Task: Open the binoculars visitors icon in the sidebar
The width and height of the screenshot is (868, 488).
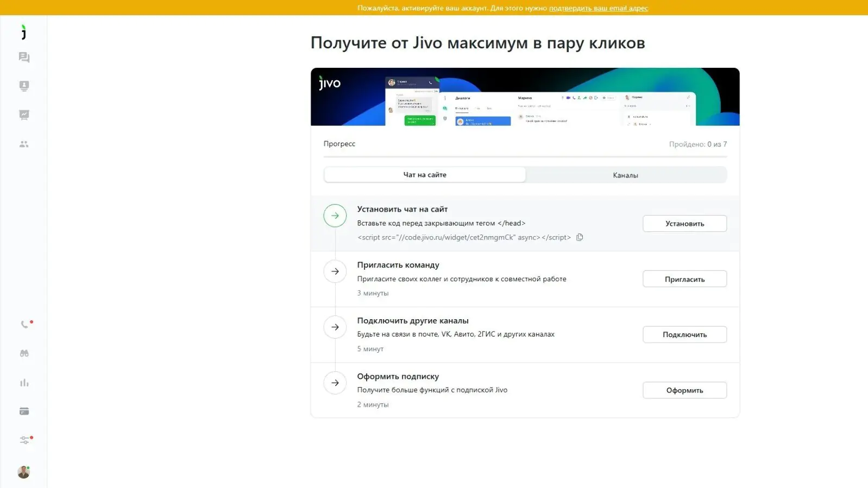Action: click(x=24, y=353)
